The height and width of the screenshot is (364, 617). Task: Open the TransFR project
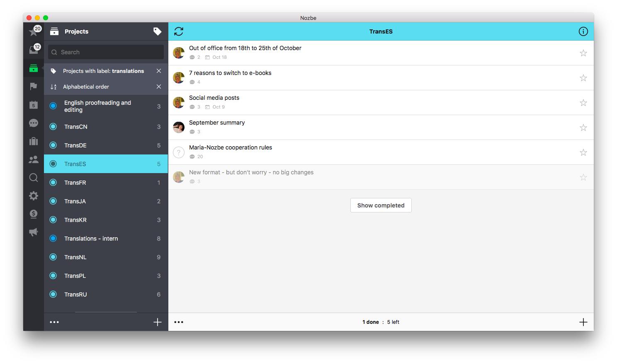coord(106,183)
